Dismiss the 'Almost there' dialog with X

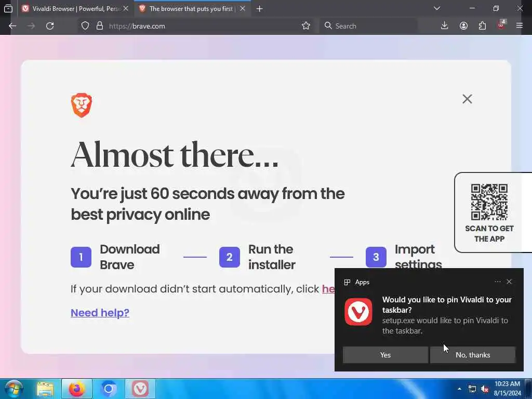coord(467,99)
